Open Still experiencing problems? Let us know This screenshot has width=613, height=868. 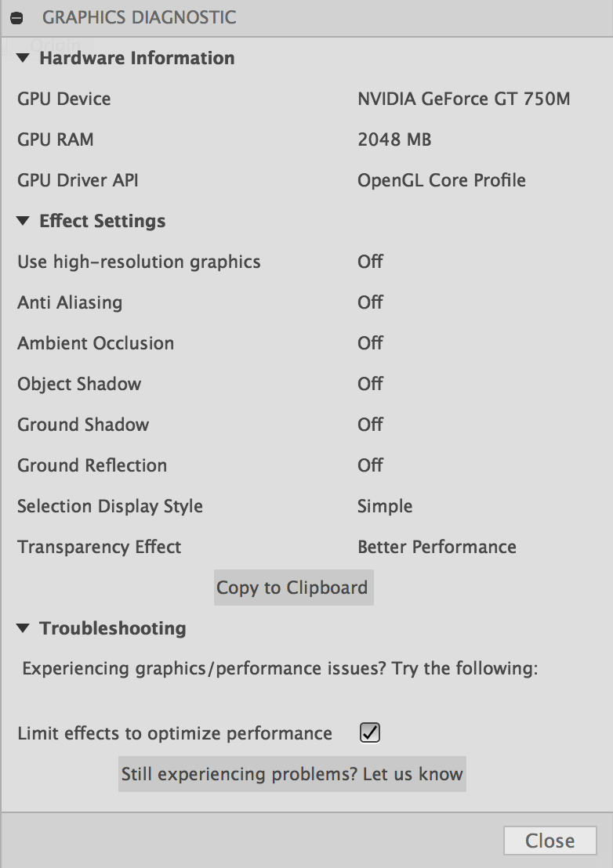pyautogui.click(x=292, y=774)
